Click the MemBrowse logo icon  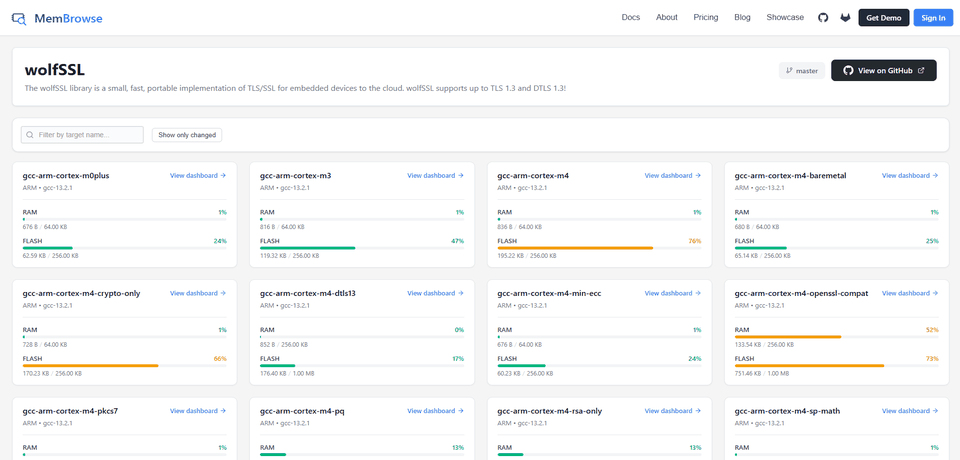point(19,18)
